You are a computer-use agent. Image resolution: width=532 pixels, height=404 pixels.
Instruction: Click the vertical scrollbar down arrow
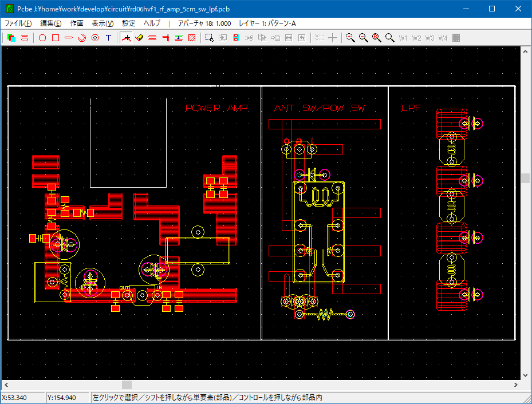(x=525, y=375)
